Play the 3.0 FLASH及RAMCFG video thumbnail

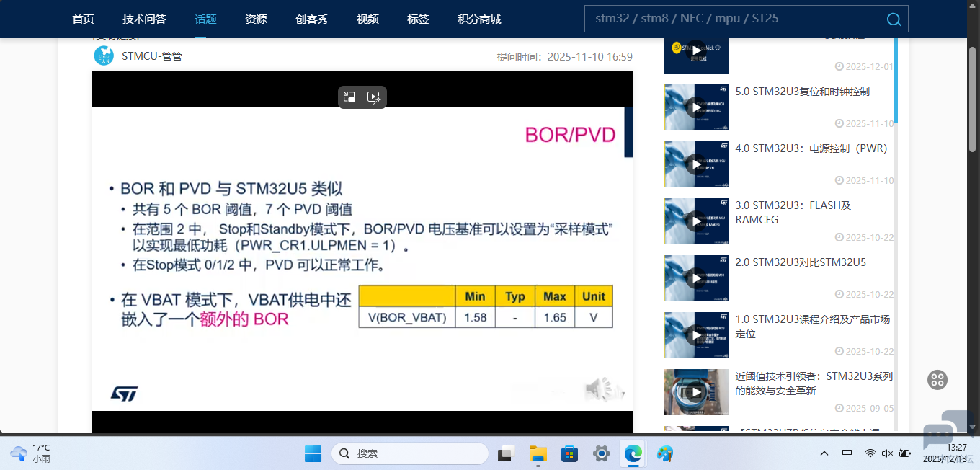click(695, 221)
